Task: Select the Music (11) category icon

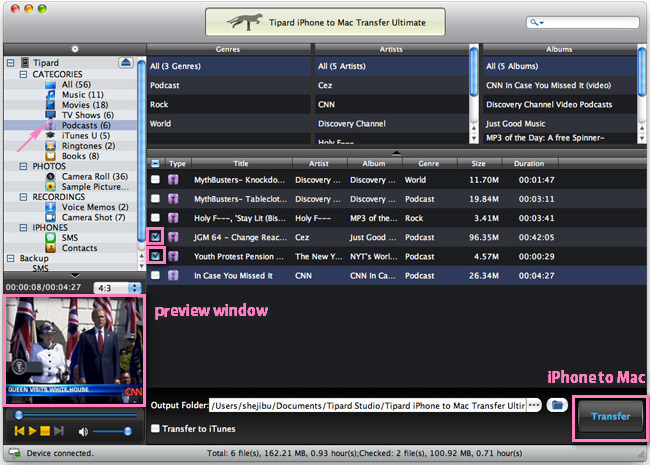Action: click(50, 94)
